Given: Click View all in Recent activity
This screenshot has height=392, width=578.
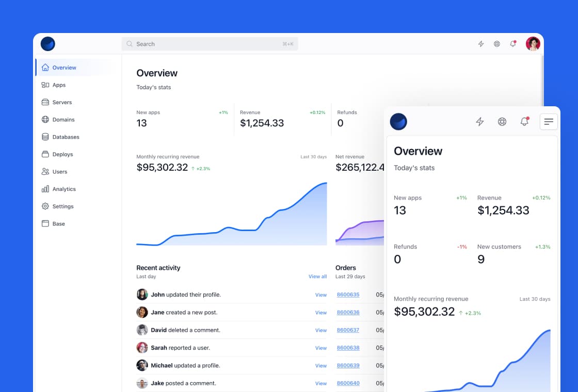Looking at the screenshot, I should 317,276.
